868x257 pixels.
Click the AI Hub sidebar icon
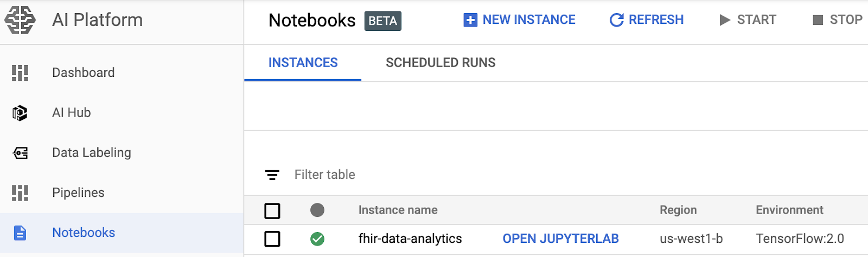(20, 113)
